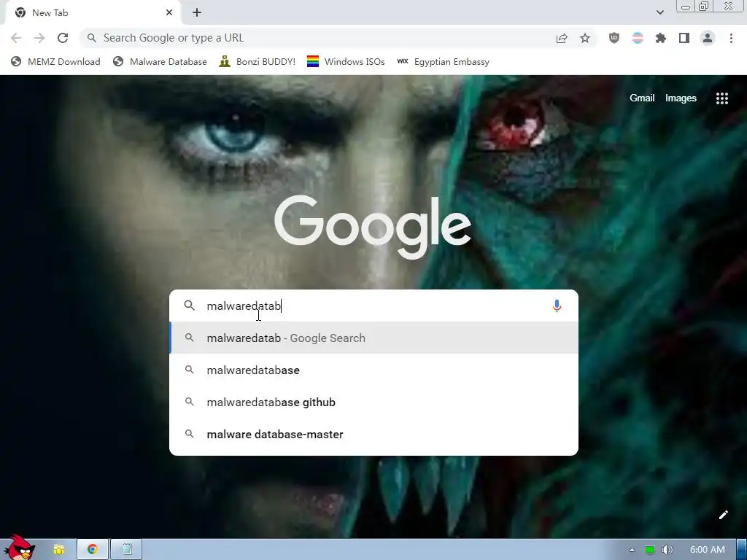Open Gmail link
747x560 pixels.
(642, 98)
